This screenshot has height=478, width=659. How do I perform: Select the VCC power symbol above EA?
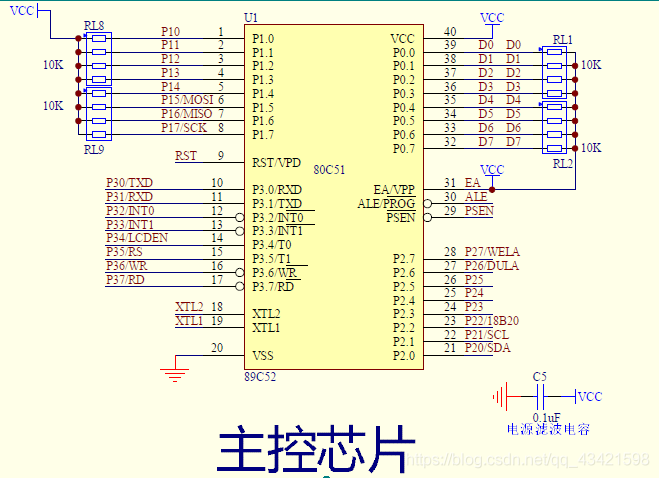(492, 170)
